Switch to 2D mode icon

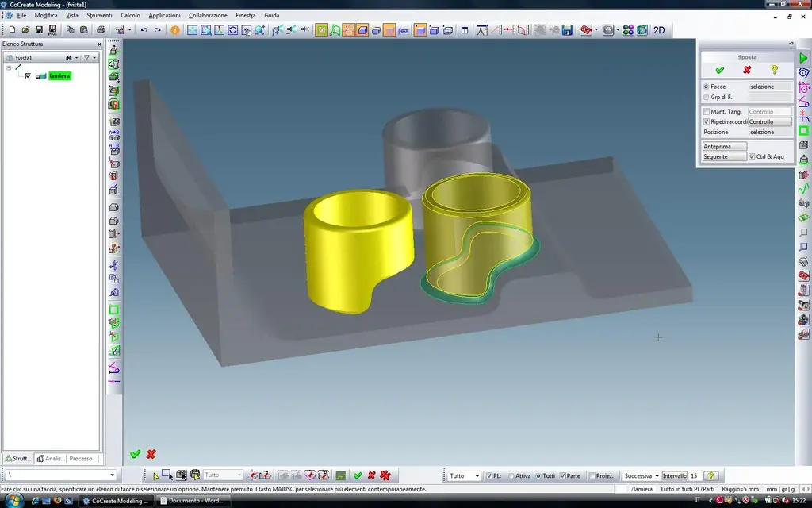(x=658, y=30)
